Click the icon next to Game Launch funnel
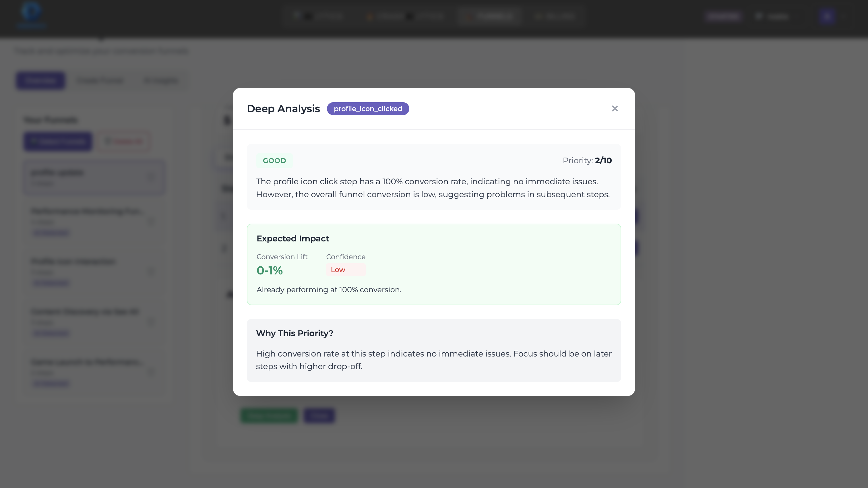This screenshot has width=868, height=488. click(151, 372)
